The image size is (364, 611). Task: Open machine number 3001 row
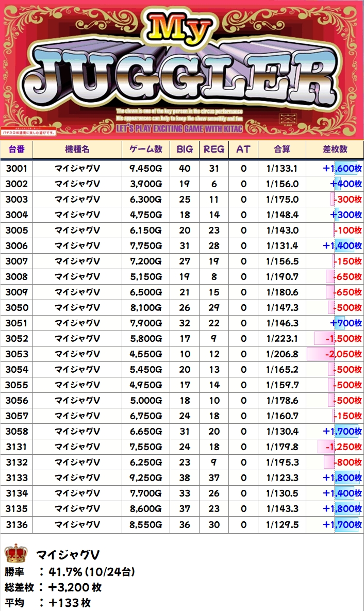point(16,169)
